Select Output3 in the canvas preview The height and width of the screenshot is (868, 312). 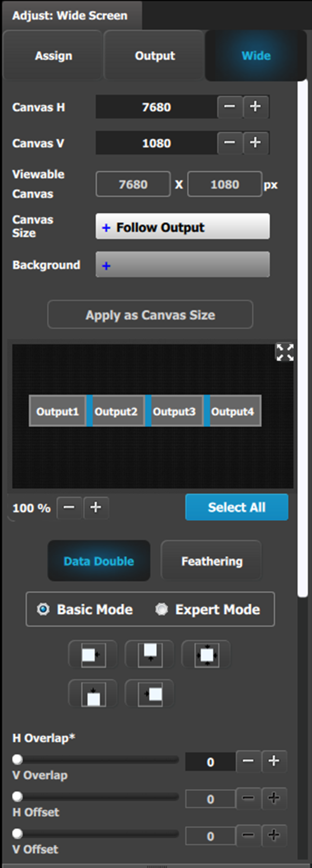point(174,411)
